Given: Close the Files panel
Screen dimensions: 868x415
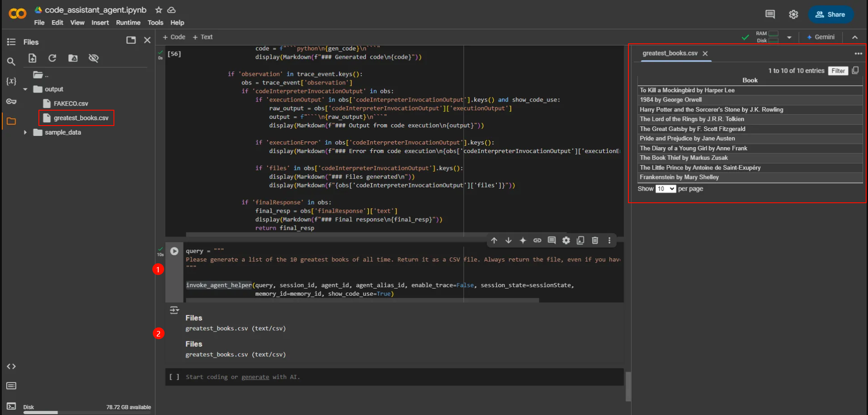Looking at the screenshot, I should [x=147, y=40].
